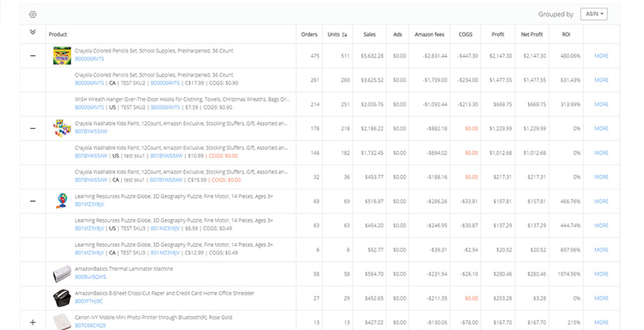Click MORE for the CA pencils row with 261 orders
Viewport: 644px width, 330px height.
pos(601,80)
